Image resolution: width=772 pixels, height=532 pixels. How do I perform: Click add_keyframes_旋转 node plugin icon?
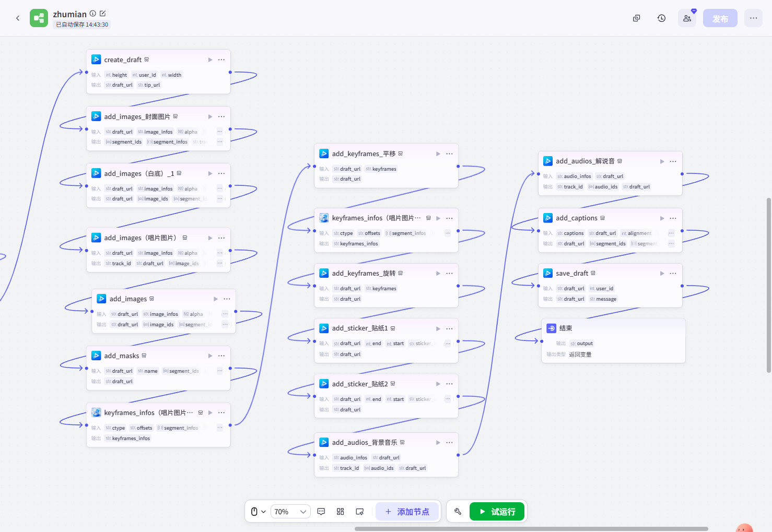(x=324, y=273)
